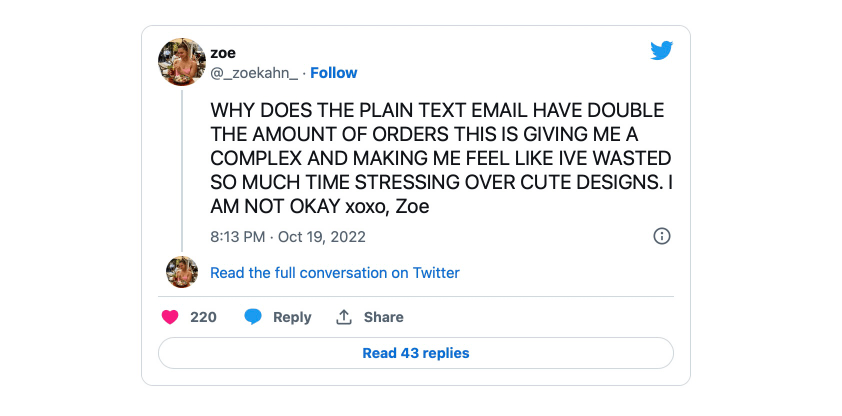Like the tweet with the heart icon
Screen dimensions: 842x416
point(170,317)
